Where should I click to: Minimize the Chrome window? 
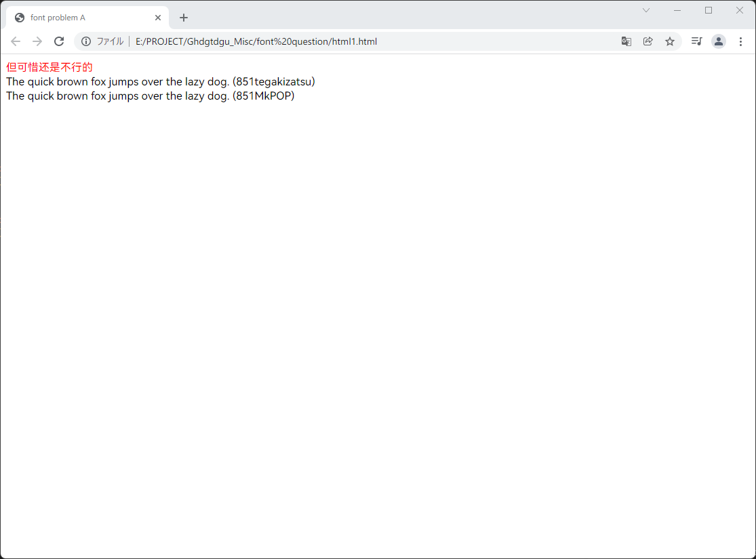677,10
